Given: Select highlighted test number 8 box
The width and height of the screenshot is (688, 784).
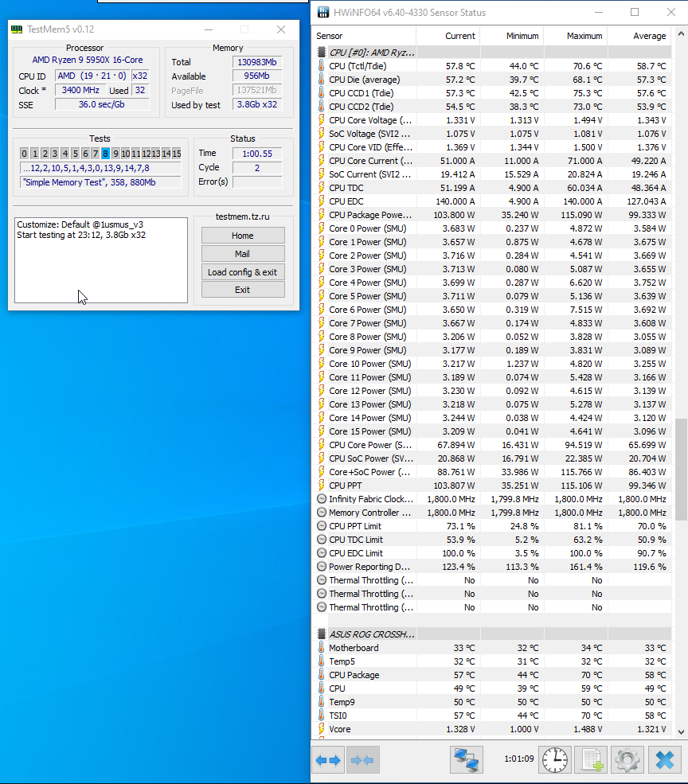Looking at the screenshot, I should pos(105,154).
